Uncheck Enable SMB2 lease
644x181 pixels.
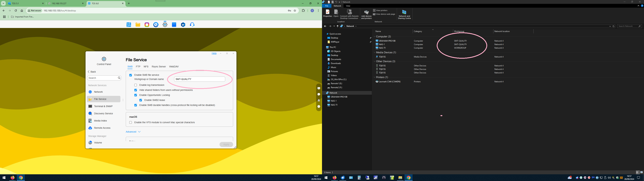click(141, 100)
